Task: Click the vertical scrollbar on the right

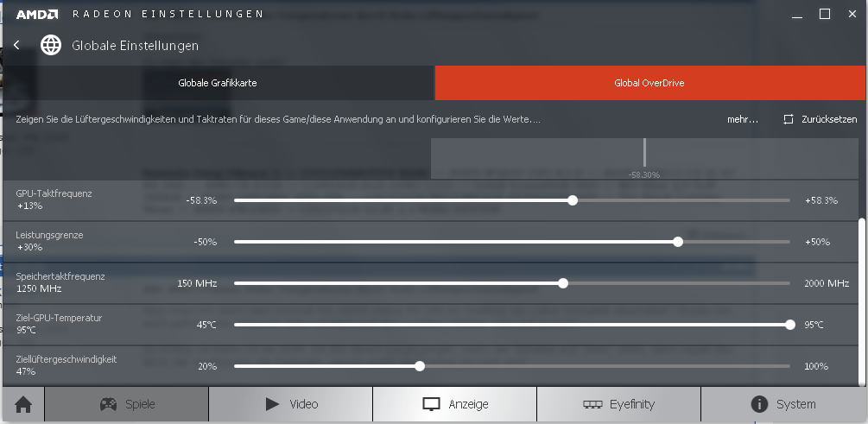Action: coord(861,301)
